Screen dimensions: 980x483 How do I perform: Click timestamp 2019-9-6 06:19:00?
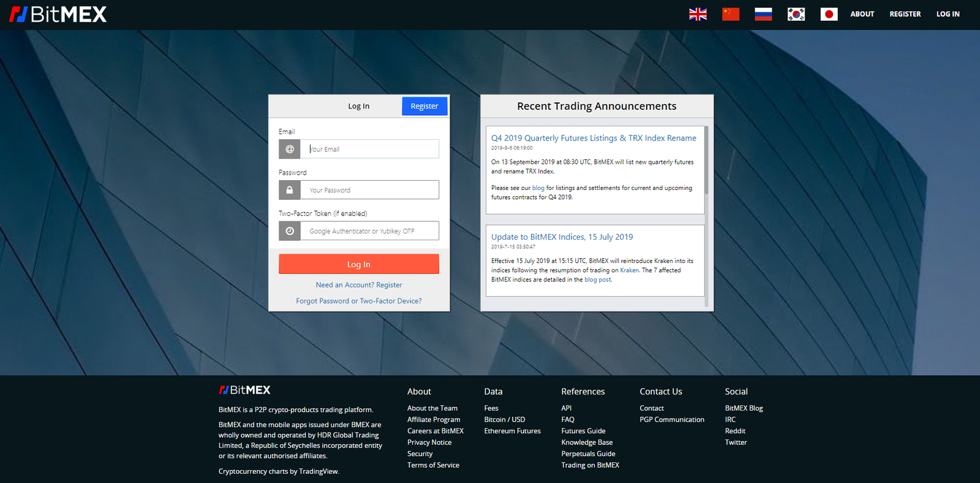(512, 148)
